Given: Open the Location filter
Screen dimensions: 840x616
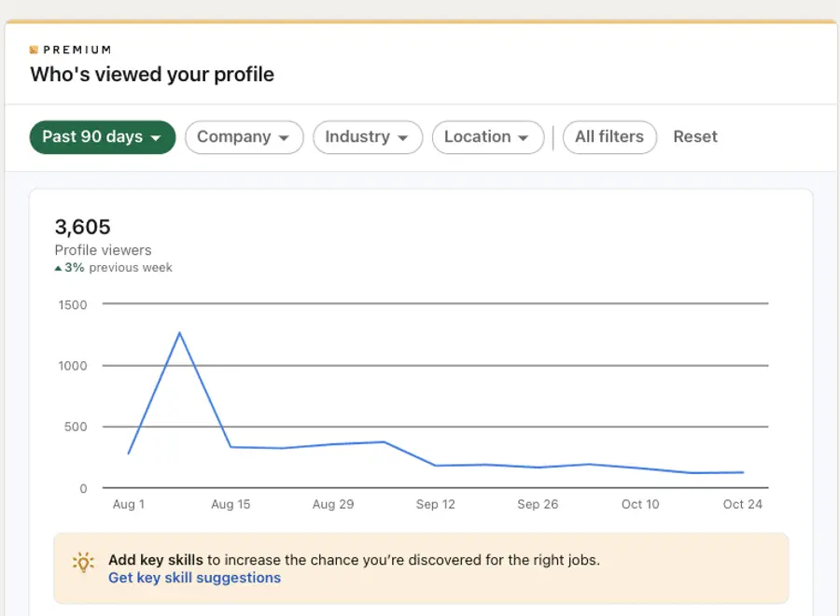Looking at the screenshot, I should point(488,137).
